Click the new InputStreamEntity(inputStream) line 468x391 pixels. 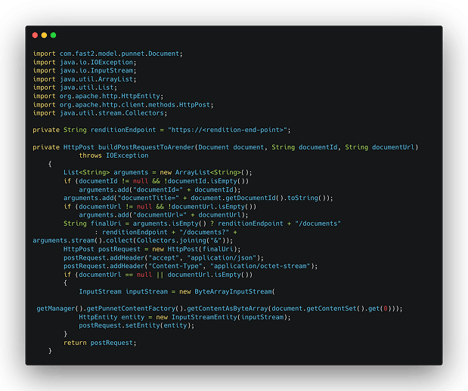(x=185, y=317)
